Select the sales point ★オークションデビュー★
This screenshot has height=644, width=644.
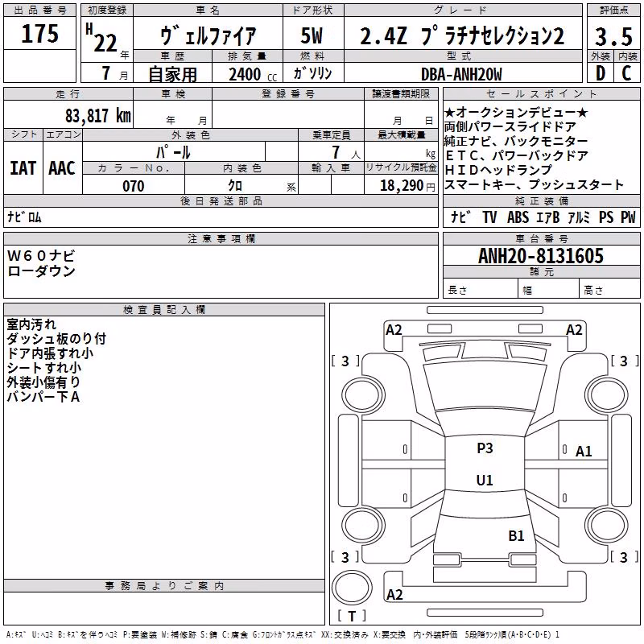pyautogui.click(x=516, y=112)
